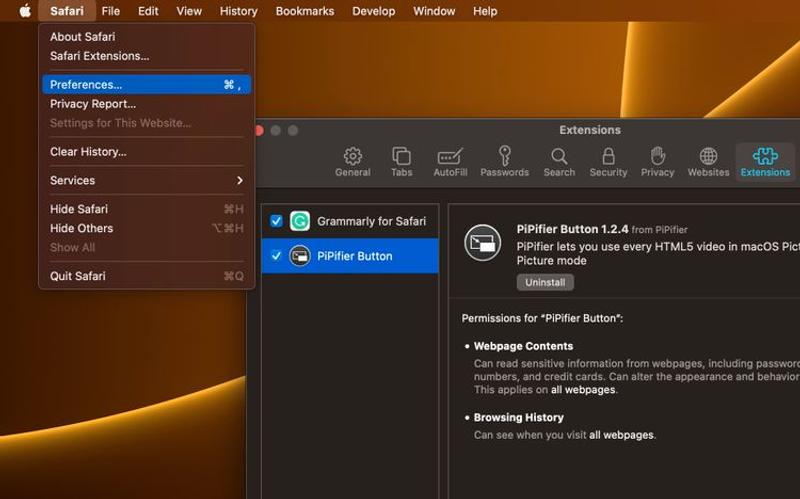Select the PiPifier Button row
The height and width of the screenshot is (499, 800).
click(x=350, y=256)
